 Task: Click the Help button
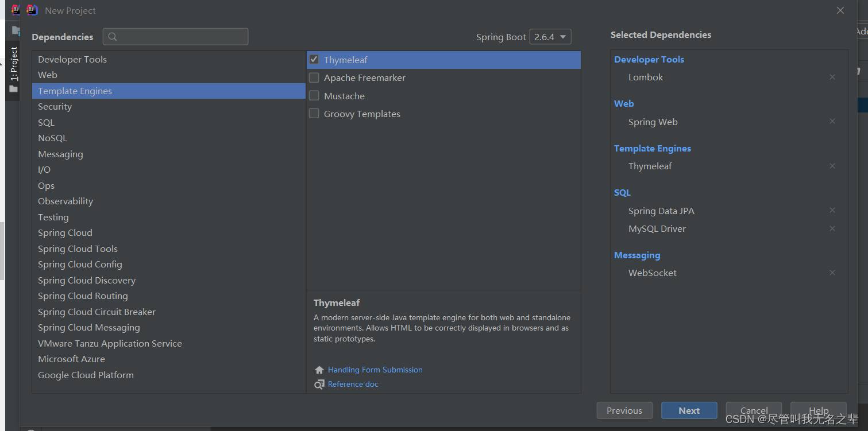[819, 410]
